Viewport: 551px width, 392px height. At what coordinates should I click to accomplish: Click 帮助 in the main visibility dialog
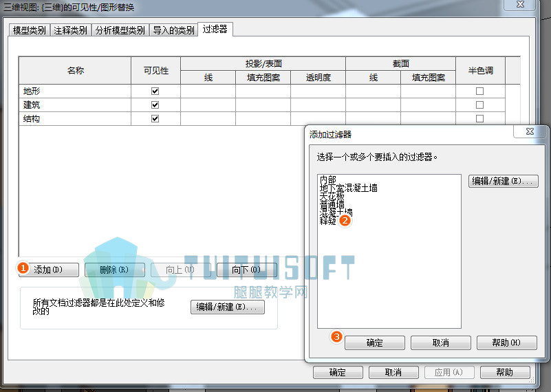(x=505, y=372)
